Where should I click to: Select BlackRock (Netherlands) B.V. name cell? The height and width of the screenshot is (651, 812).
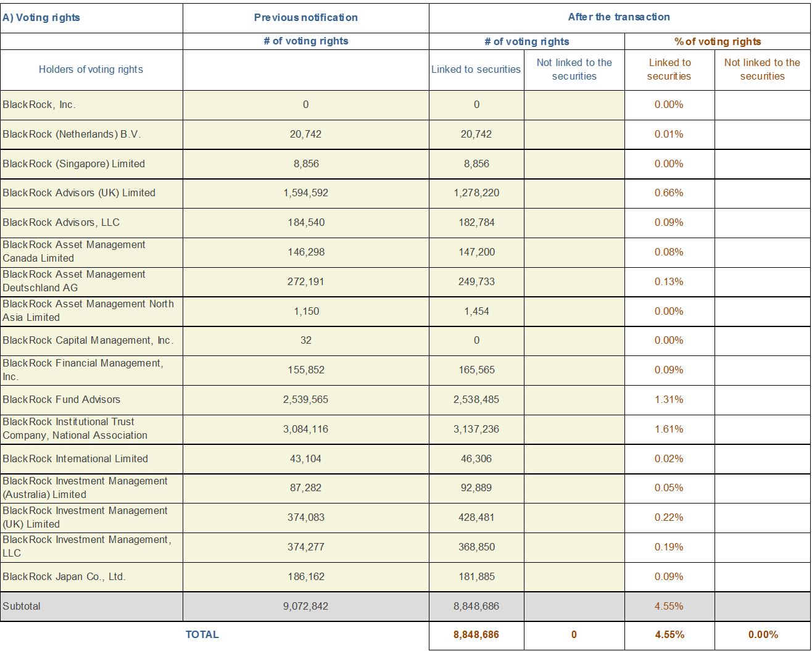tap(72, 135)
